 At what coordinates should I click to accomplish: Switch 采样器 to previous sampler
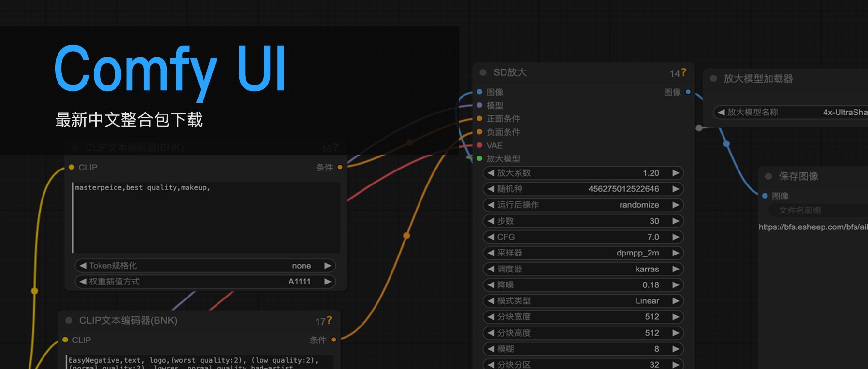(491, 253)
